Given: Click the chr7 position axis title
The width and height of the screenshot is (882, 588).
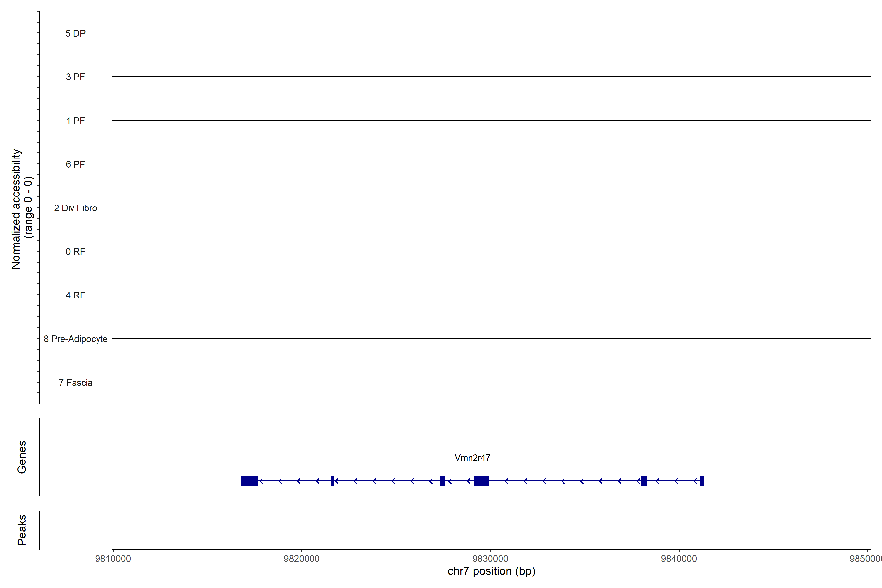Looking at the screenshot, I should [491, 571].
